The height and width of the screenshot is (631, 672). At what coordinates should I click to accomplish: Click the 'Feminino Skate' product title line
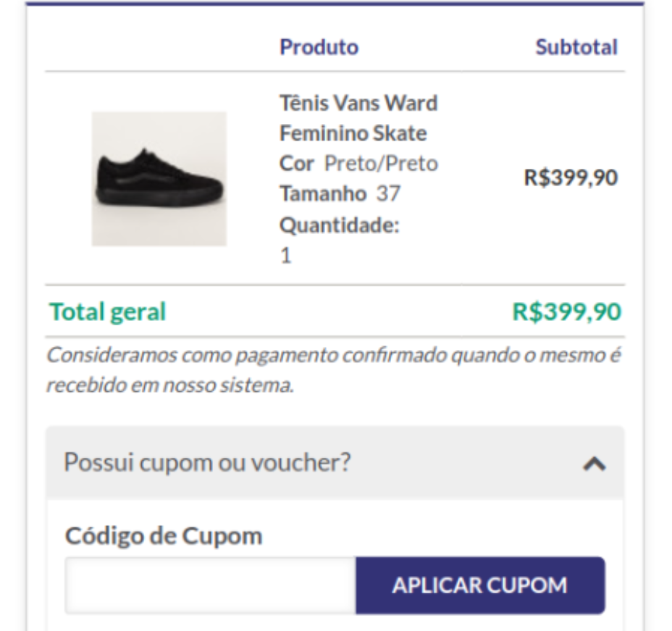[353, 134]
